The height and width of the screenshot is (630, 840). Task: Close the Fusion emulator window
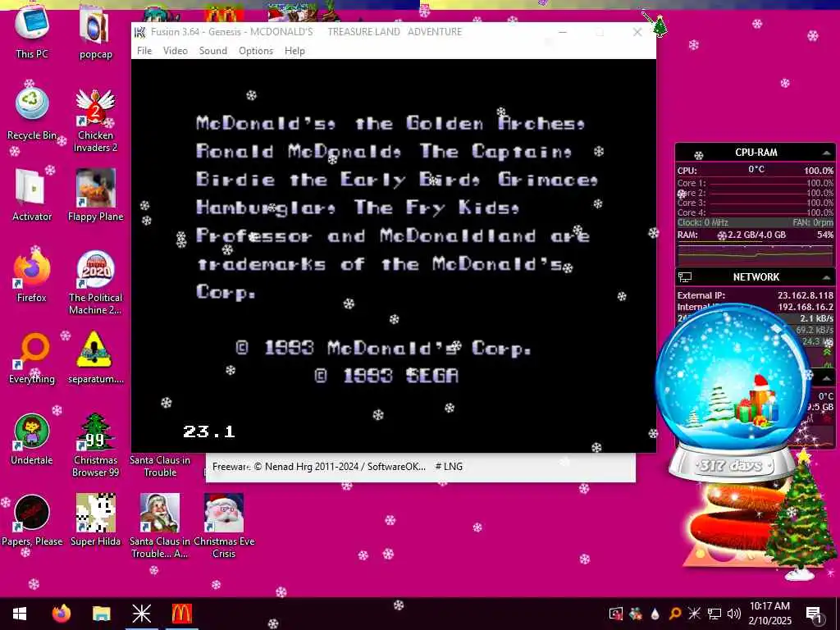pyautogui.click(x=637, y=32)
